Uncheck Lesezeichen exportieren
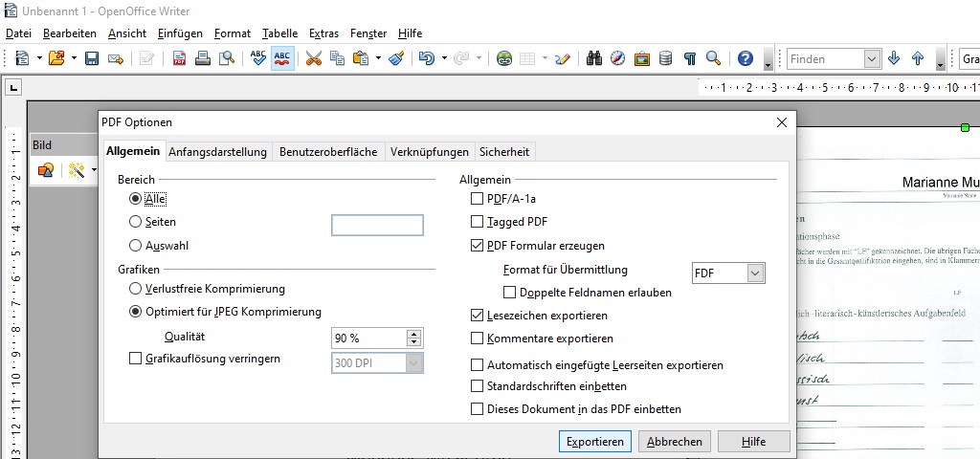The height and width of the screenshot is (459, 980). 477,316
